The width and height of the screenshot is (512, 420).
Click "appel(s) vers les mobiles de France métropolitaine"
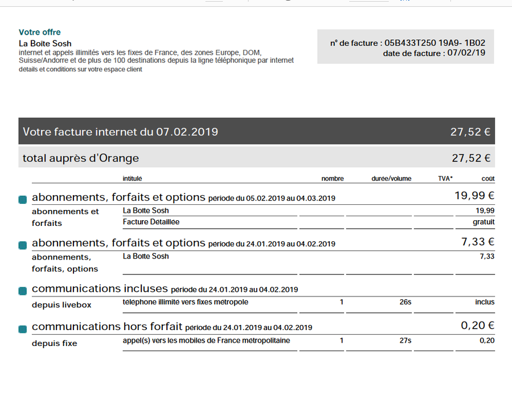point(206,341)
